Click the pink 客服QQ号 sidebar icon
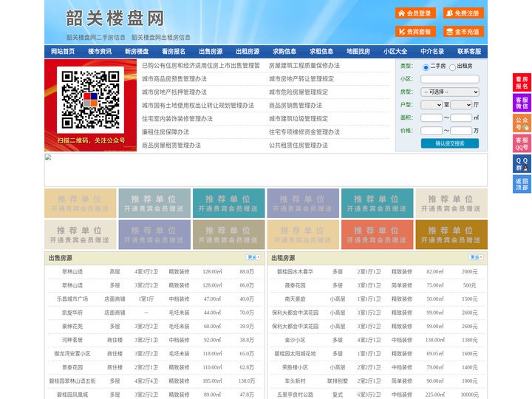This screenshot has height=399, width=532. 522,143
